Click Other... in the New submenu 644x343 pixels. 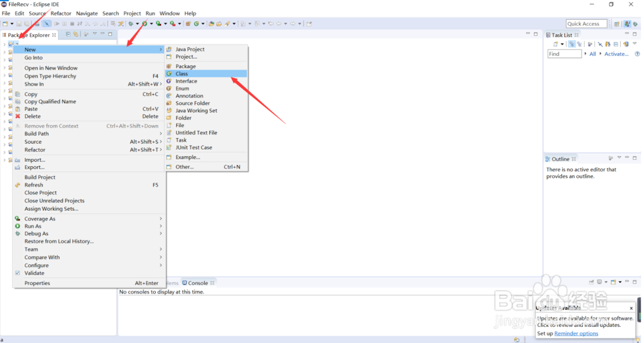click(206, 167)
